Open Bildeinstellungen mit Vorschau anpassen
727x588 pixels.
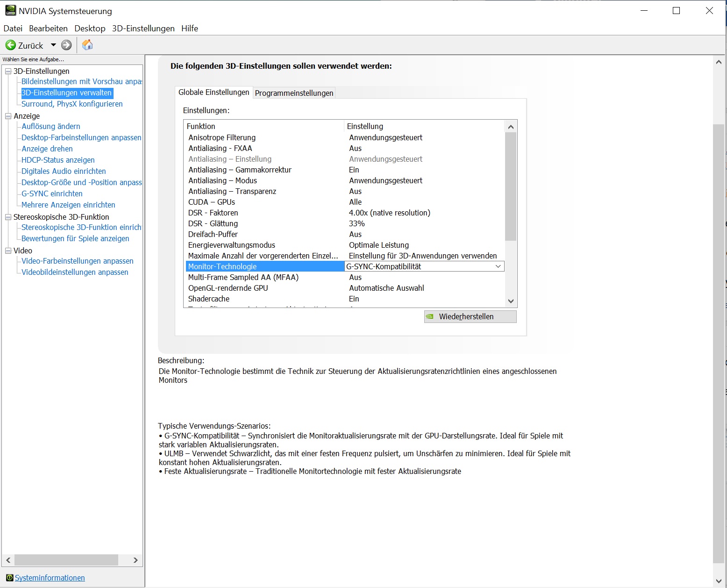coord(82,81)
